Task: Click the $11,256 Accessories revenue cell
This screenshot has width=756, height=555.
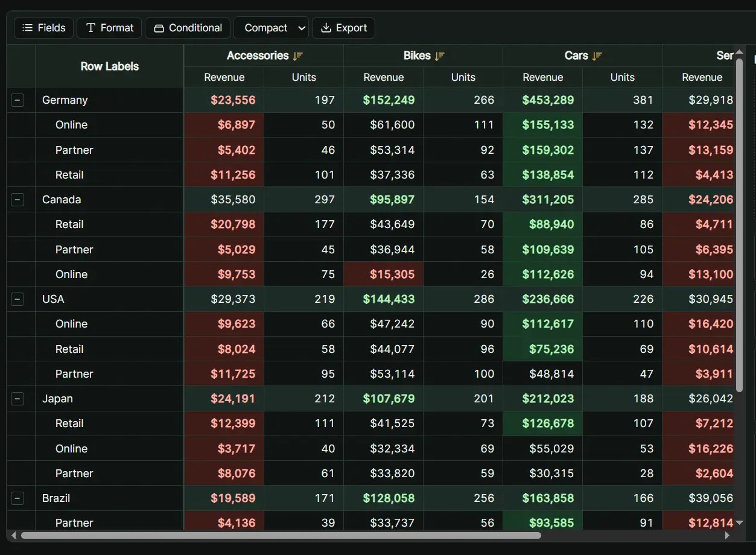Action: [224, 175]
